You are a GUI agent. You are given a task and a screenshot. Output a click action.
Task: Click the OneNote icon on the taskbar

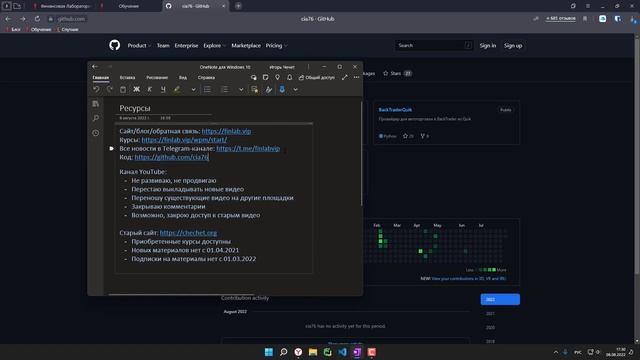pos(357,352)
